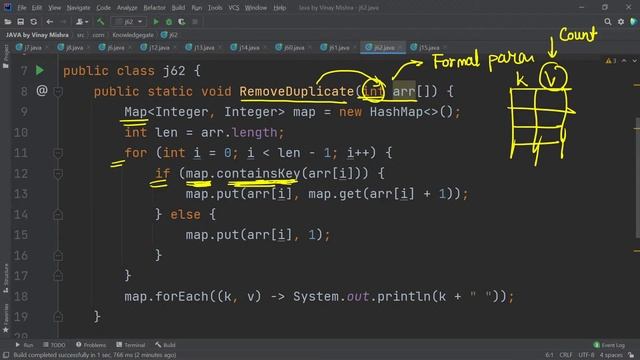Screen dimensions: 640x360
Task: Click the lock icon in status bar
Action: [x=631, y=355]
